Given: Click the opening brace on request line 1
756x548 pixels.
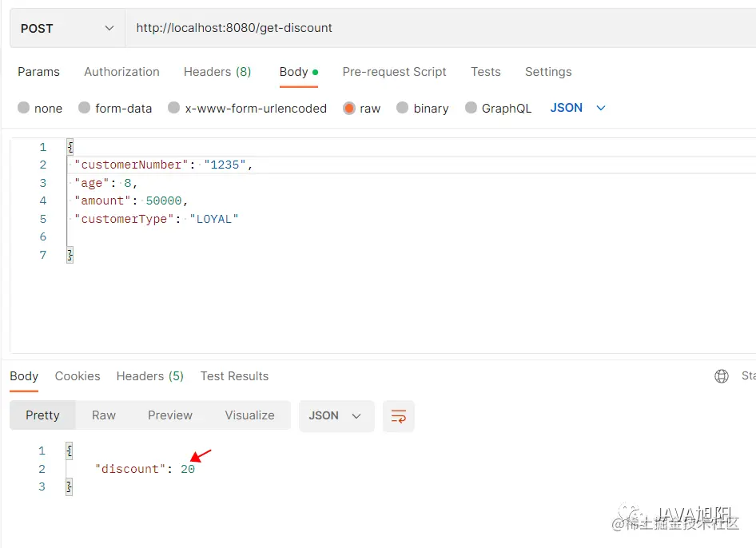Looking at the screenshot, I should click(x=70, y=146).
